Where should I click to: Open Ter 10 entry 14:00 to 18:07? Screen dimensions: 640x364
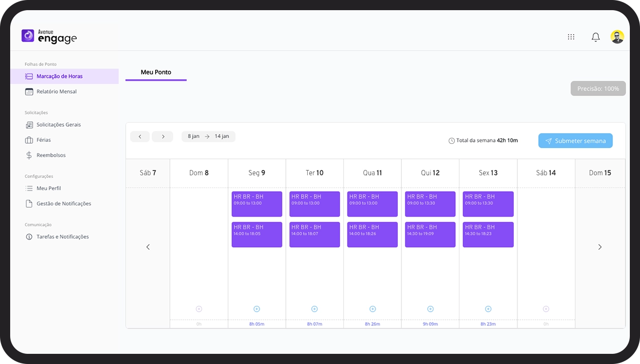tap(315, 234)
